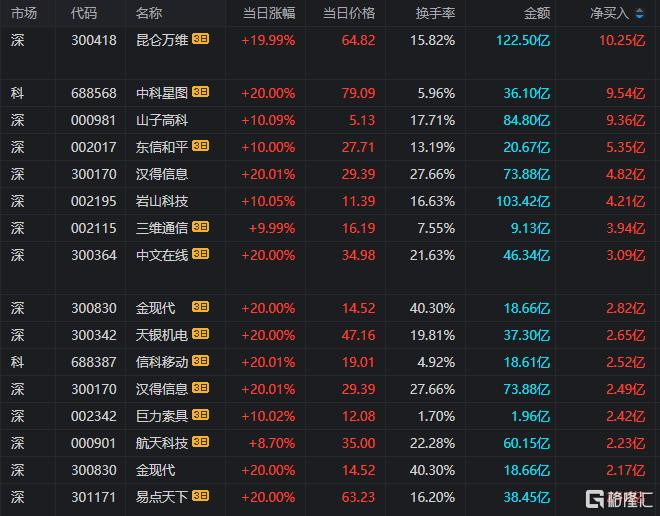Screen dimensions: 660x516
Task: Click the 格隆汇 logo watermark
Action: click(x=616, y=497)
